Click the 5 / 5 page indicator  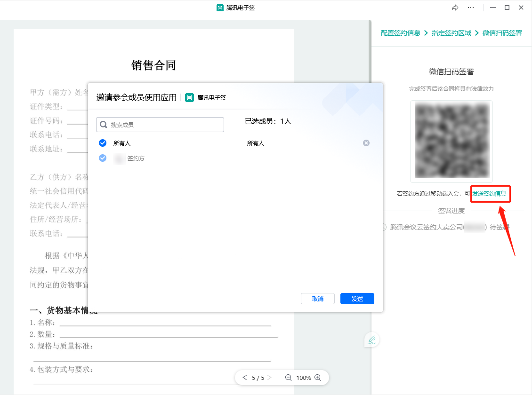(x=258, y=378)
